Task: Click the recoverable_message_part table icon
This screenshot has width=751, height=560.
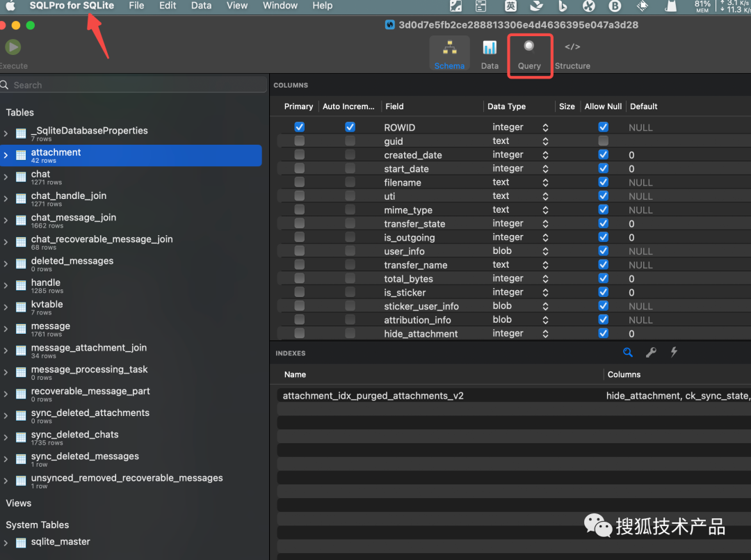Action: tap(21, 394)
